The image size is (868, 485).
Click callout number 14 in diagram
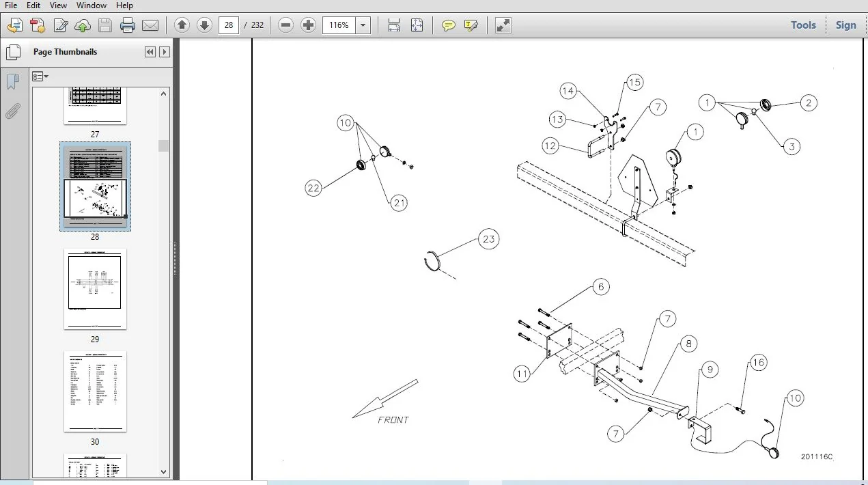click(x=568, y=91)
